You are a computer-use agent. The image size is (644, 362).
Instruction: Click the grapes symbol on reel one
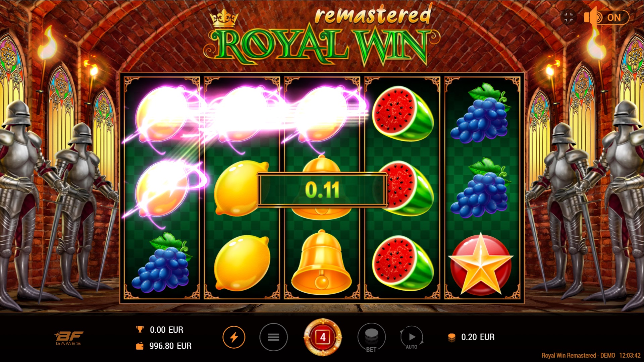pyautogui.click(x=162, y=262)
